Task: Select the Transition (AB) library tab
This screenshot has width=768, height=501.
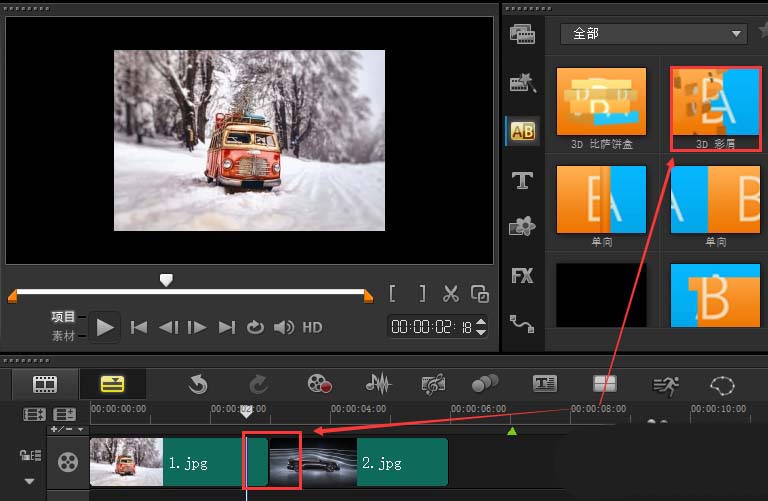Action: click(522, 131)
